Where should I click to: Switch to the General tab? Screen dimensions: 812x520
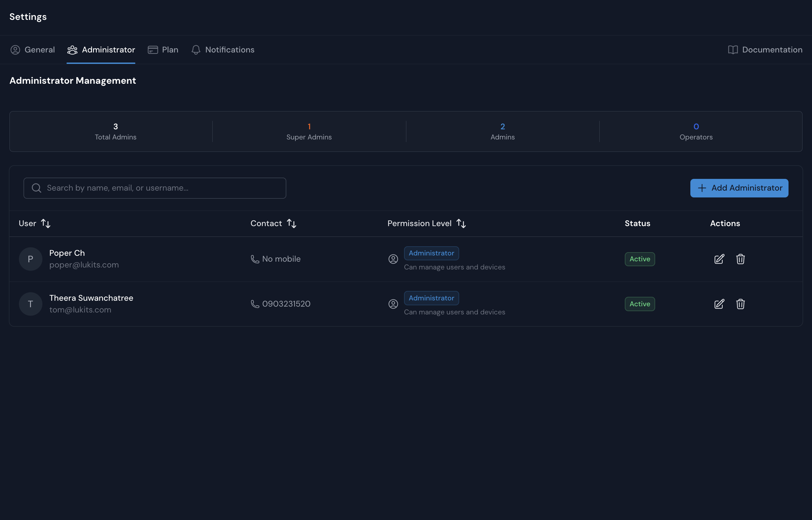(x=32, y=50)
